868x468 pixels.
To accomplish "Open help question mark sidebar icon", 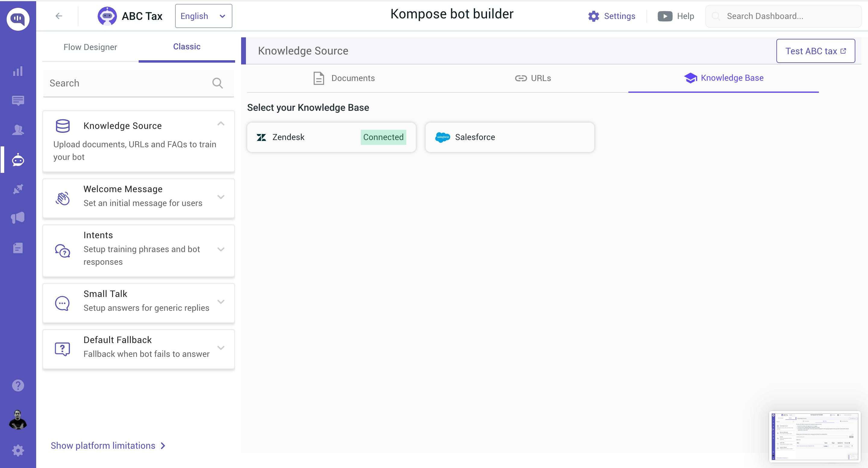I will [18, 385].
